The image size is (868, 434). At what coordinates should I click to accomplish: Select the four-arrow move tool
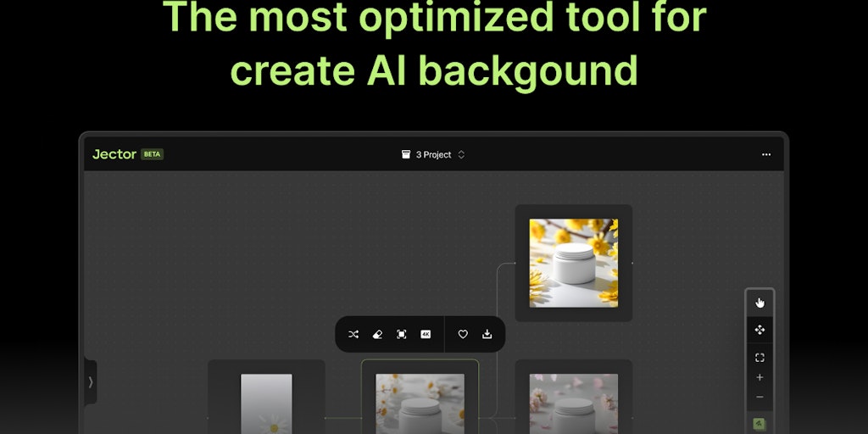pyautogui.click(x=759, y=330)
